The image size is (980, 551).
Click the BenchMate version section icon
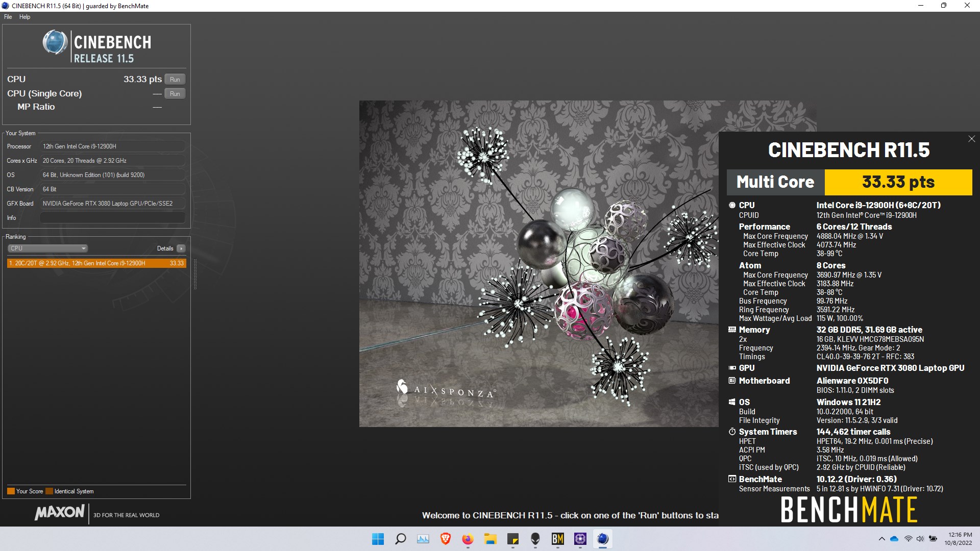[x=732, y=479]
